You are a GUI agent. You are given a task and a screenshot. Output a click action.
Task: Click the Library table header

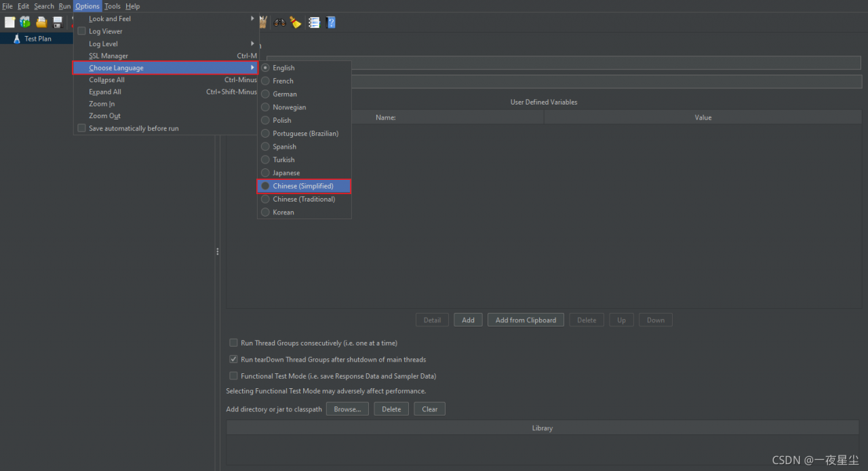542,428
